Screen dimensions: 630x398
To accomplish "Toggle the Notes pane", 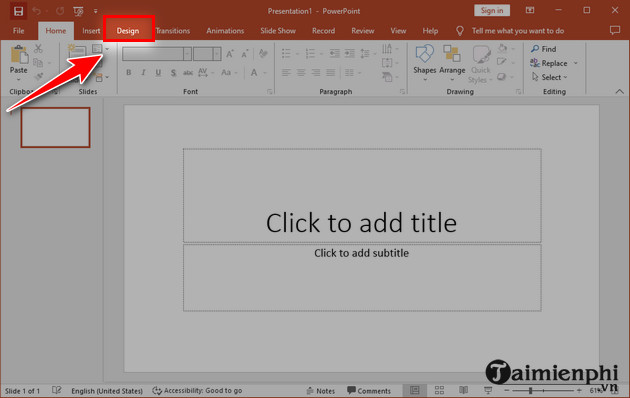I will (x=321, y=390).
